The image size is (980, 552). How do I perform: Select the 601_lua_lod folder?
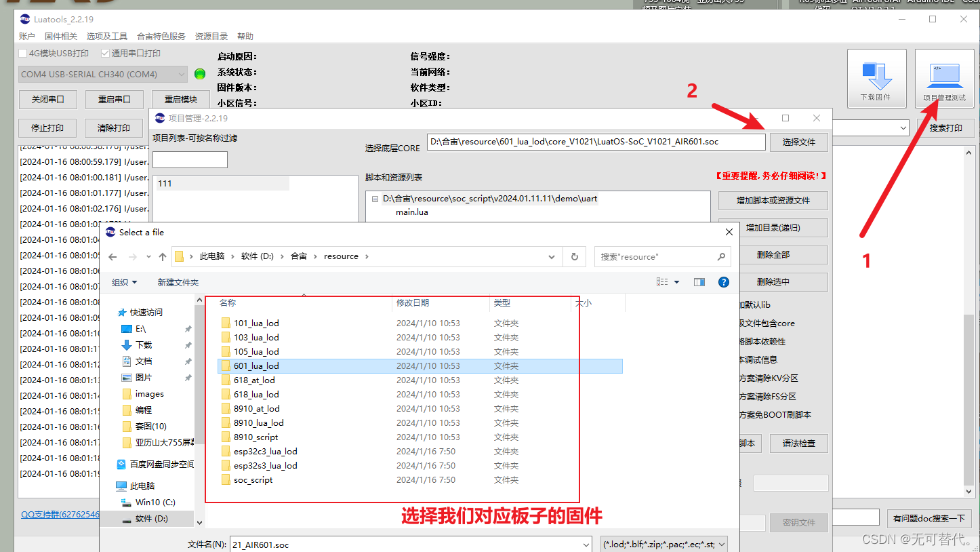point(420,366)
